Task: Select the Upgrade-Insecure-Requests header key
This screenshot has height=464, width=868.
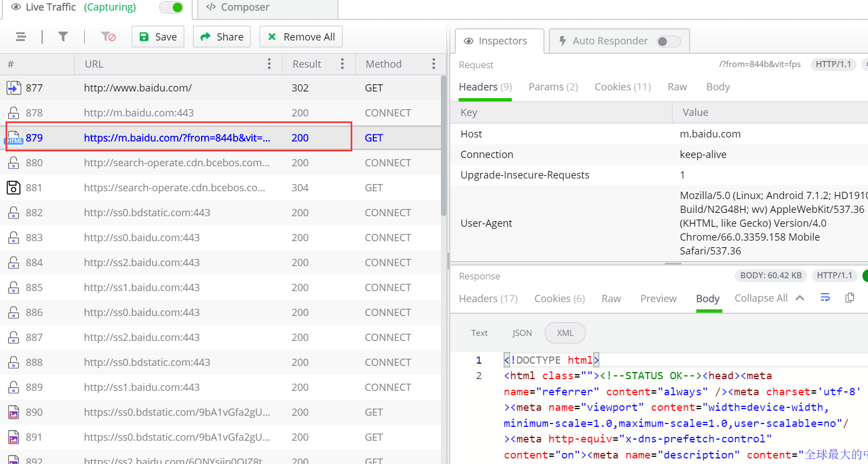Action: point(525,175)
